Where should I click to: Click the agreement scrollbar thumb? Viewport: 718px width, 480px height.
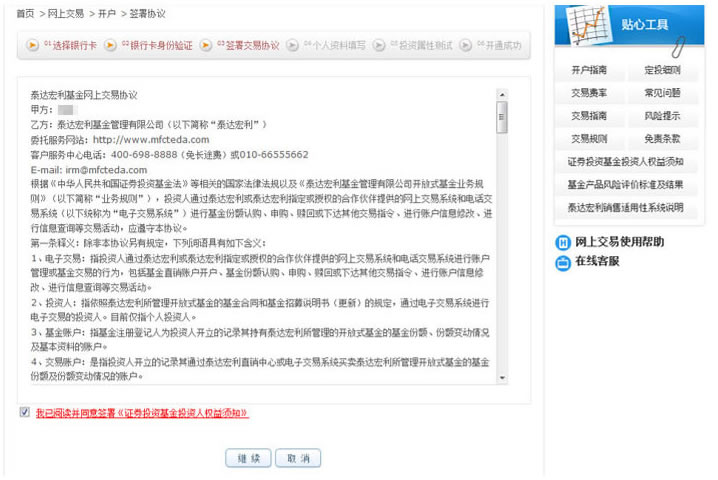click(502, 117)
